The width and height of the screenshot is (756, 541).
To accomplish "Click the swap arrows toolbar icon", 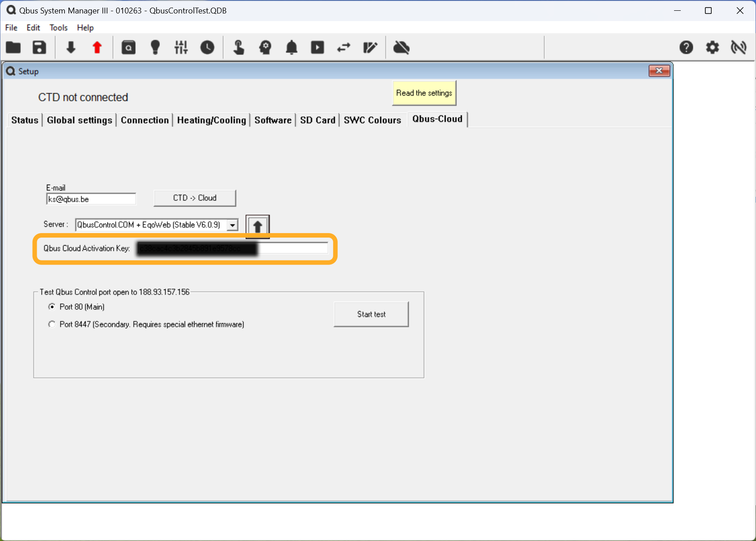I will tap(344, 47).
